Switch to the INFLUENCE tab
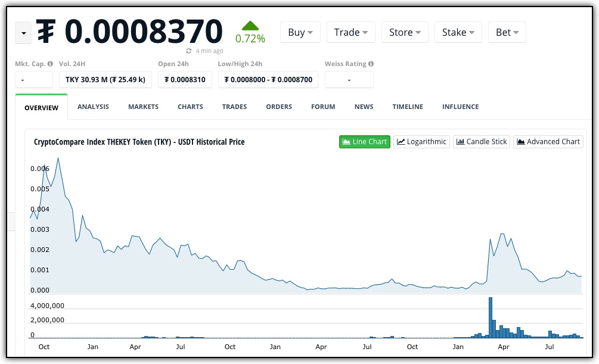The width and height of the screenshot is (599, 364). pyautogui.click(x=460, y=107)
